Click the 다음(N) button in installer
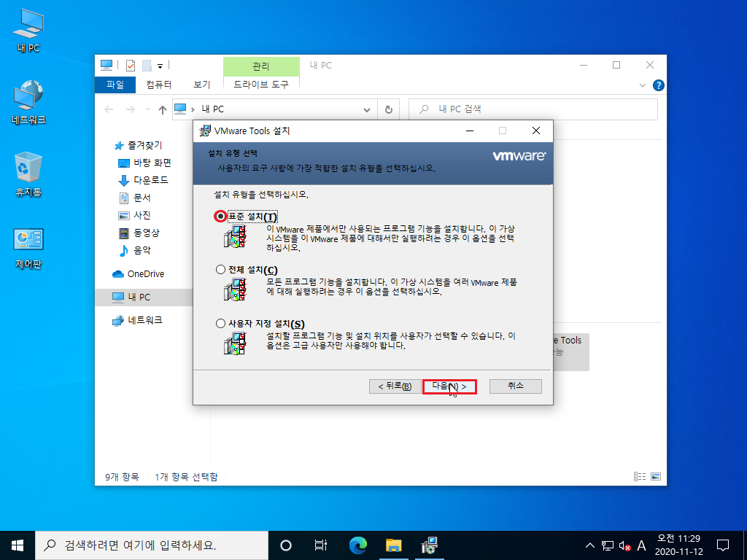Screen dimensions: 747x560 coord(449,386)
